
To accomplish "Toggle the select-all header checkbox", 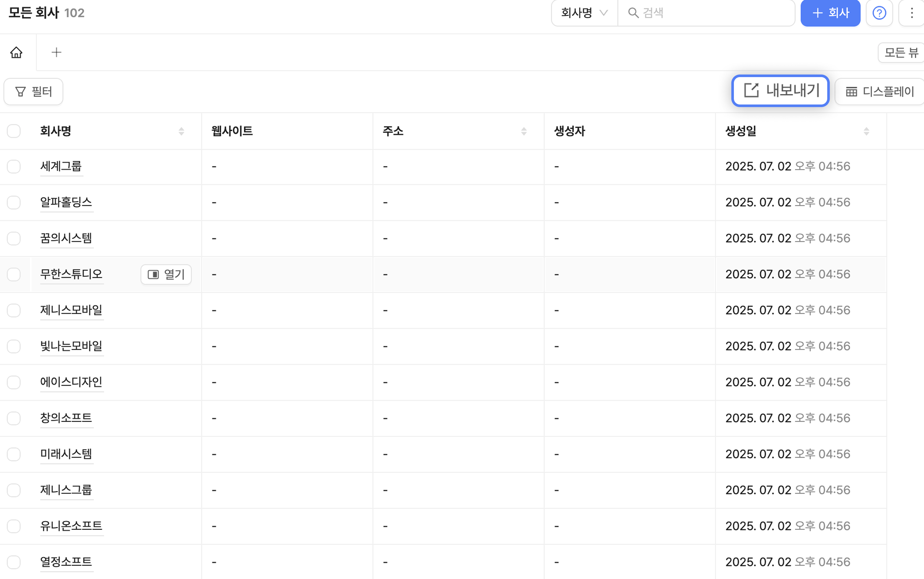I will coord(14,131).
